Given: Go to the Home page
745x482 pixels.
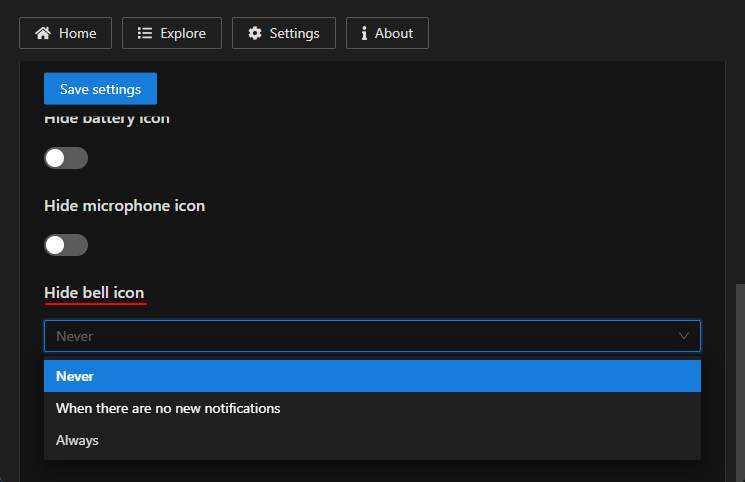Looking at the screenshot, I should [x=66, y=33].
